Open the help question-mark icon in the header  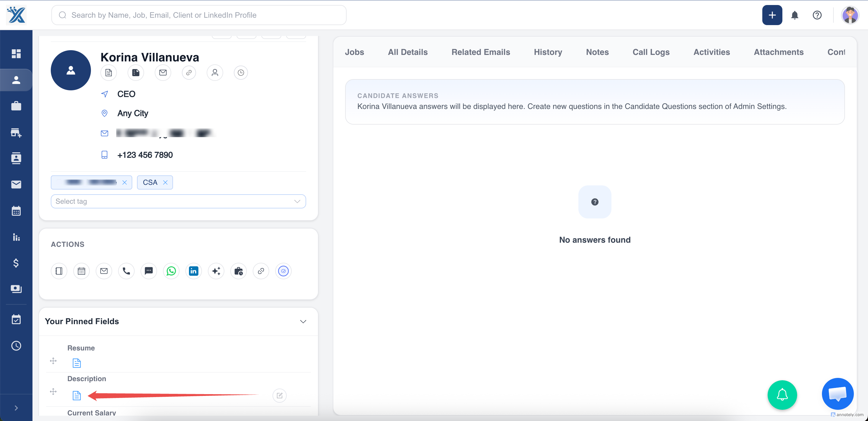817,15
